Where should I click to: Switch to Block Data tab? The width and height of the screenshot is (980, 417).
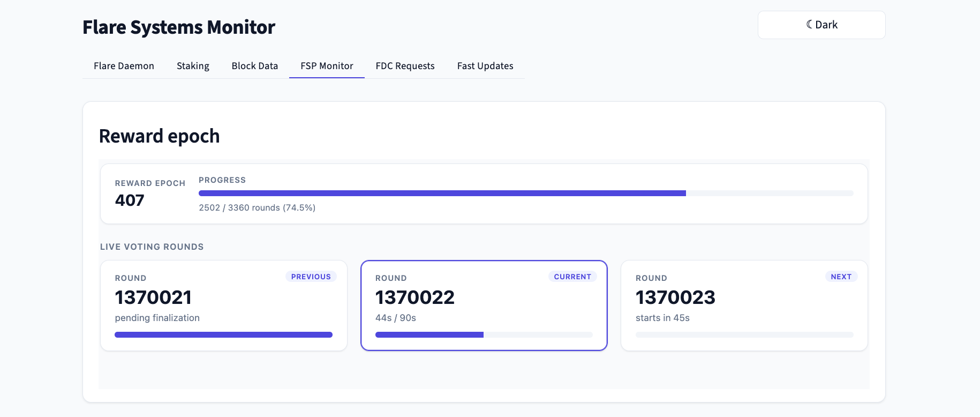(255, 66)
